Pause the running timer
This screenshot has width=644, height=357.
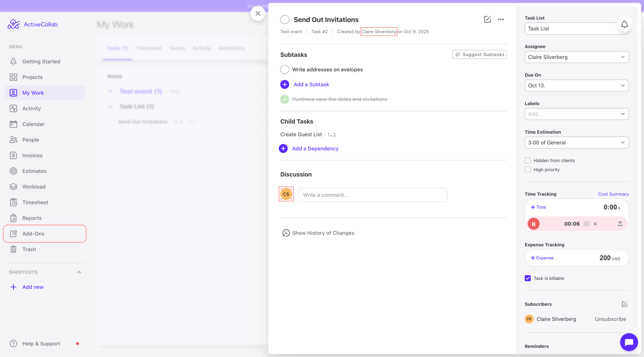tap(534, 224)
